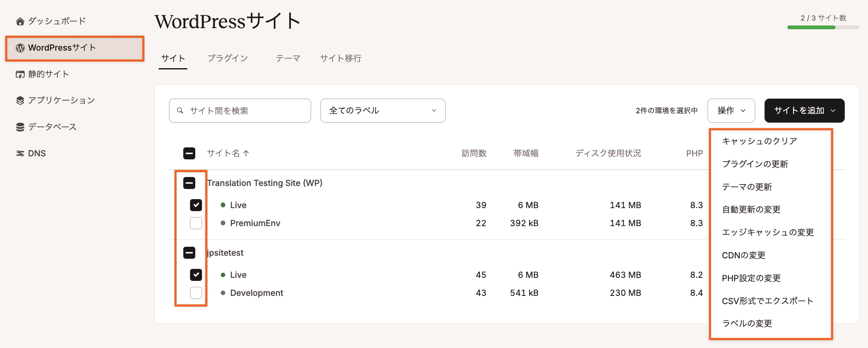This screenshot has height=348, width=868.
Task: Click the search magnifier icon
Action: coord(180,111)
